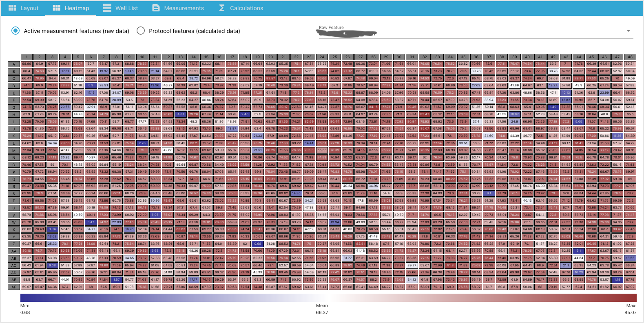Screen dimensions: 644x323
Task: Click column header 48
Action: [630, 57]
